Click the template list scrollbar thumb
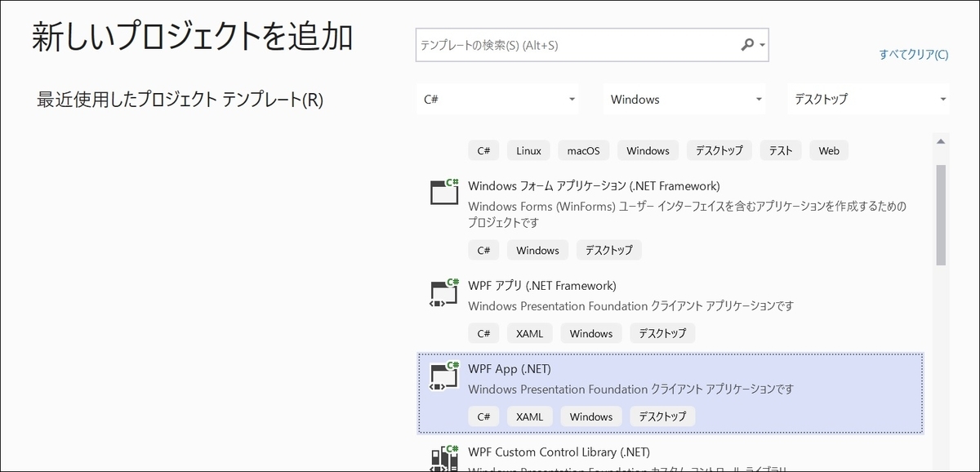The image size is (980, 472). pyautogui.click(x=941, y=215)
